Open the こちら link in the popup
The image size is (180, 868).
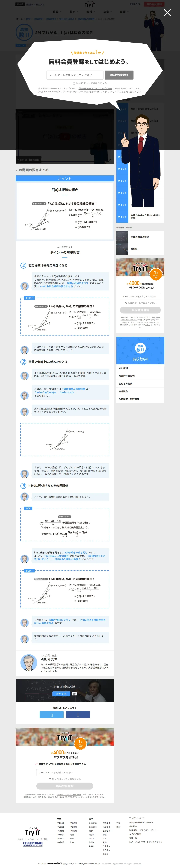point(122,92)
